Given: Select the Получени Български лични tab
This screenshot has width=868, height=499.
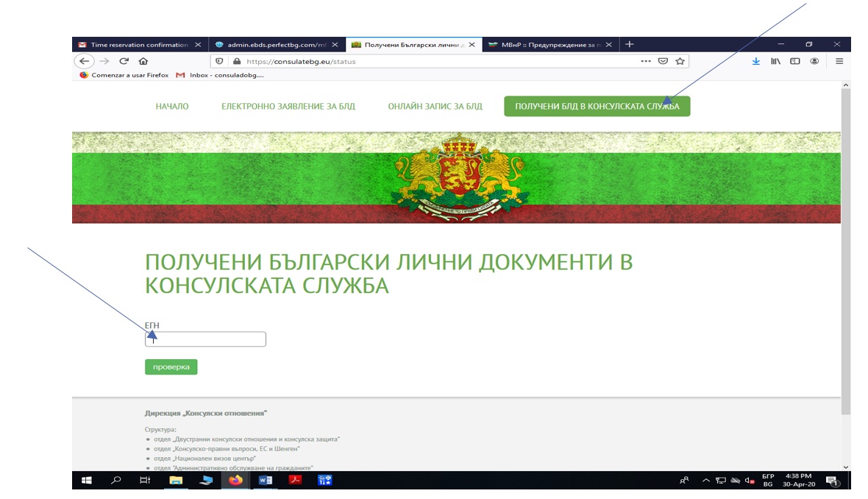Looking at the screenshot, I should [x=413, y=45].
